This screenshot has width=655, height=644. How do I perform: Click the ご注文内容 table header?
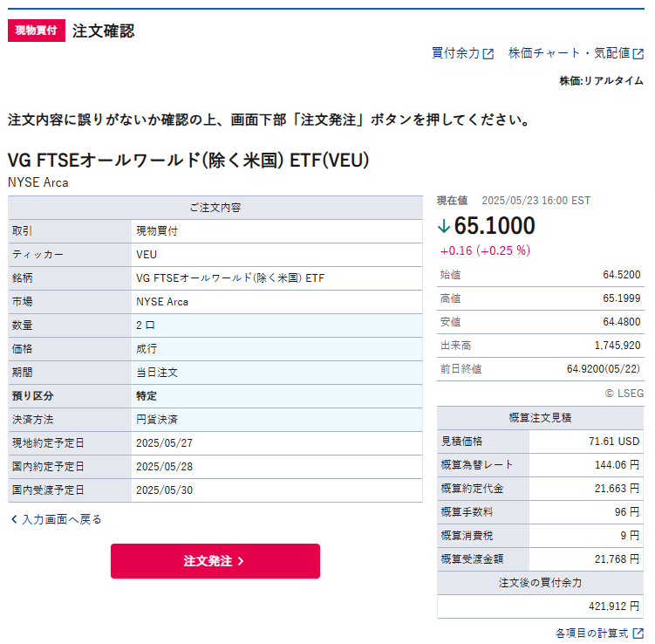coord(215,208)
